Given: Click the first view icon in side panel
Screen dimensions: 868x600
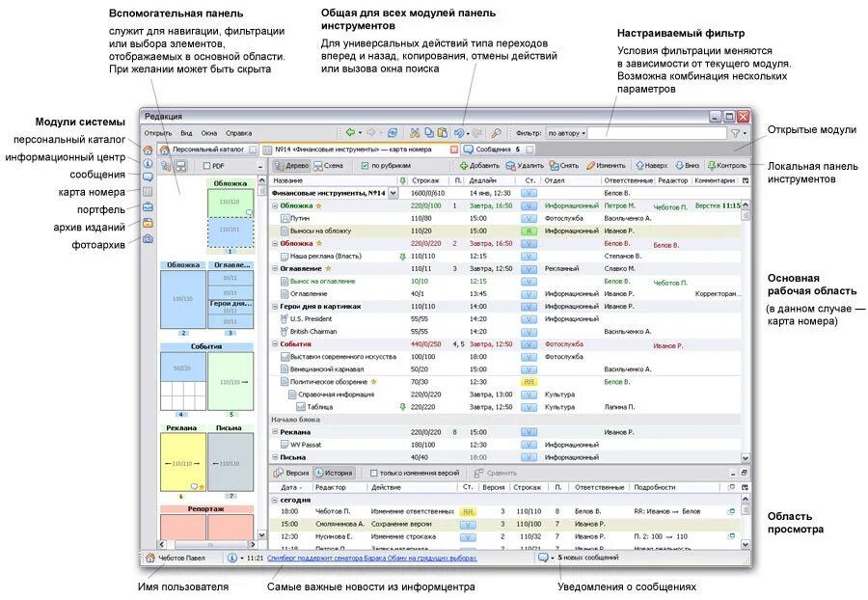Looking at the screenshot, I should (x=166, y=166).
